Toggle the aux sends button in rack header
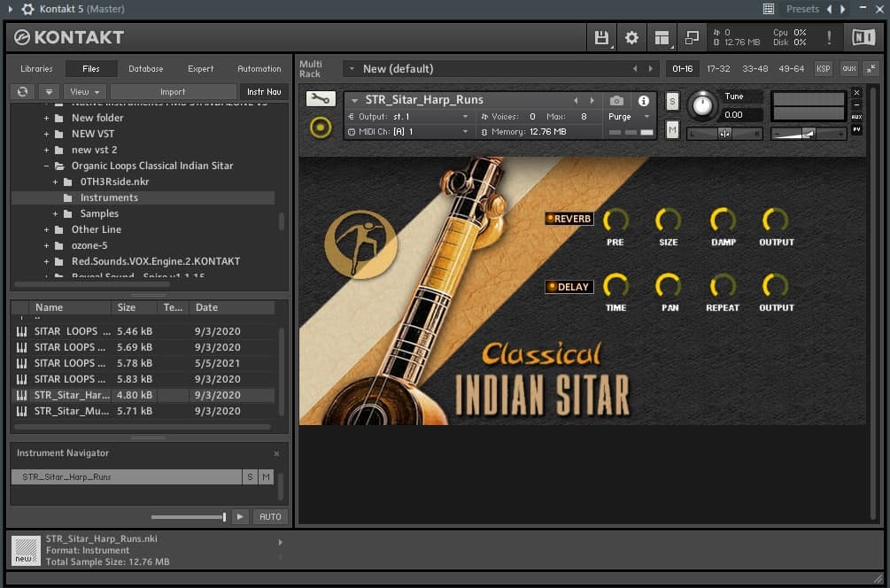Viewport: 890px width, 588px height. (x=849, y=69)
